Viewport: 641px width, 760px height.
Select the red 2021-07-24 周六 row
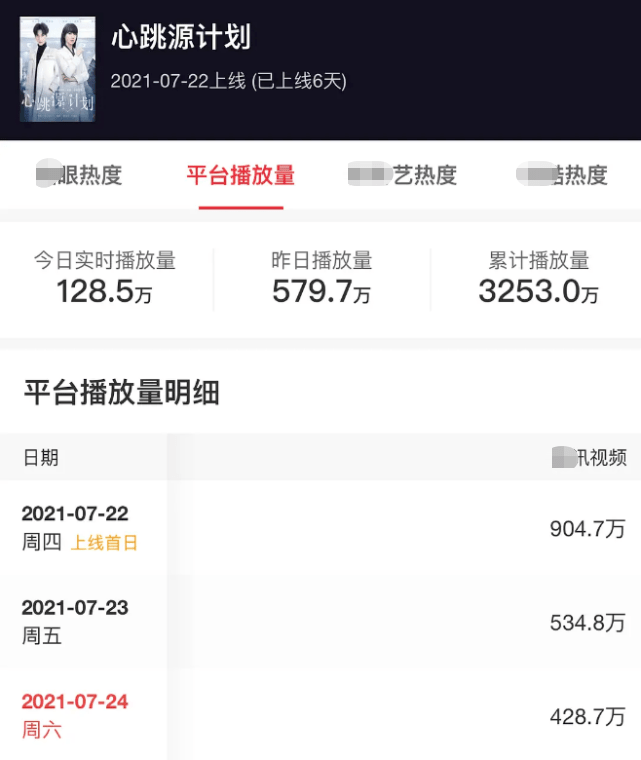pos(320,715)
